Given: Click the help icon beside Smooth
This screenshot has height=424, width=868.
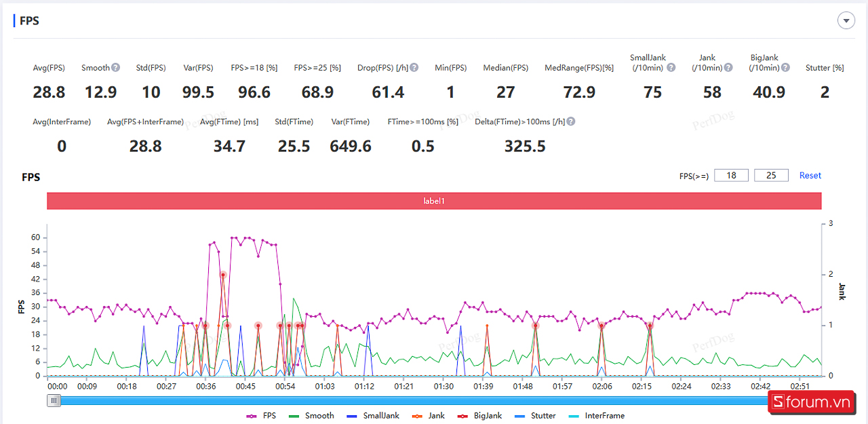Looking at the screenshot, I should coord(116,68).
